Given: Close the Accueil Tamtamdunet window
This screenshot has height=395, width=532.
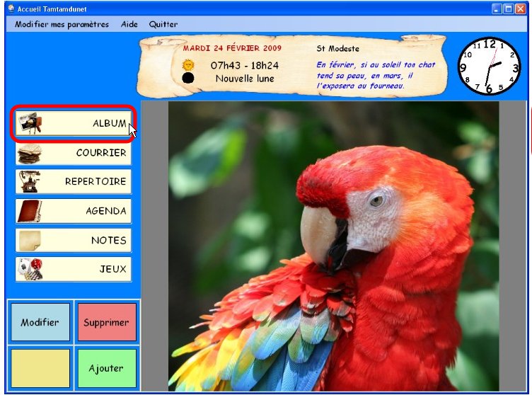Looking at the screenshot, I should click(521, 9).
